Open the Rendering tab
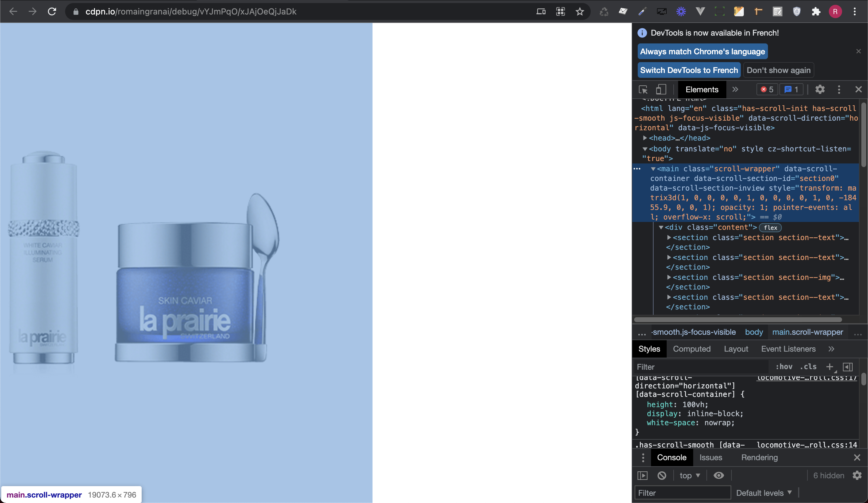868x503 pixels. [x=759, y=457]
